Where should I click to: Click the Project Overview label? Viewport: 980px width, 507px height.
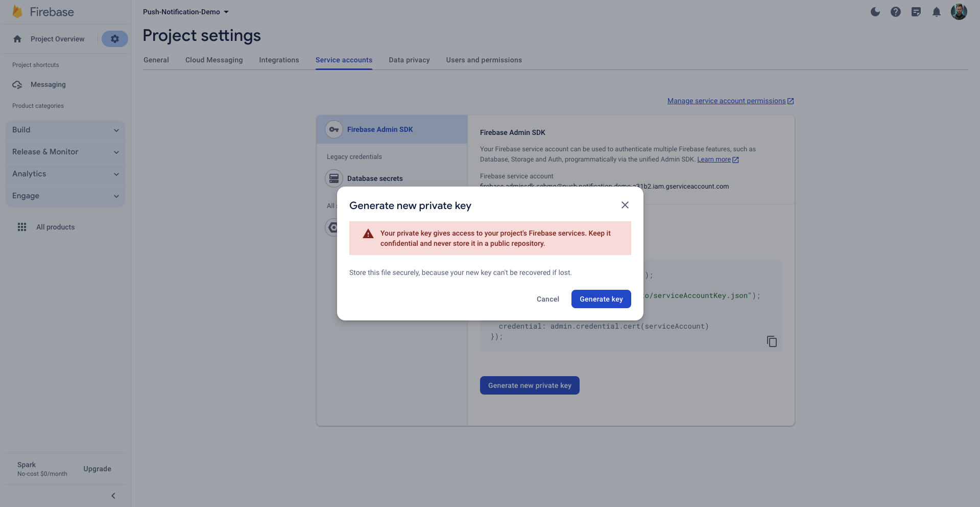[58, 39]
